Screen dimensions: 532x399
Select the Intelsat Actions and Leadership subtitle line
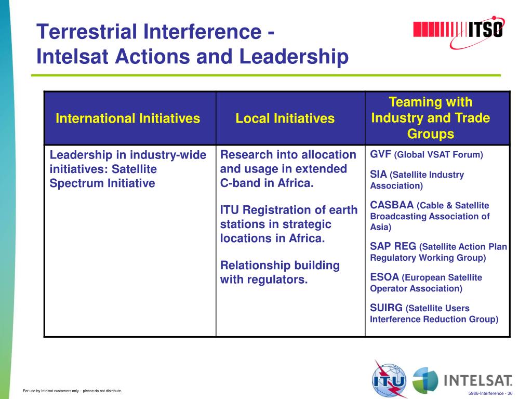click(x=192, y=56)
